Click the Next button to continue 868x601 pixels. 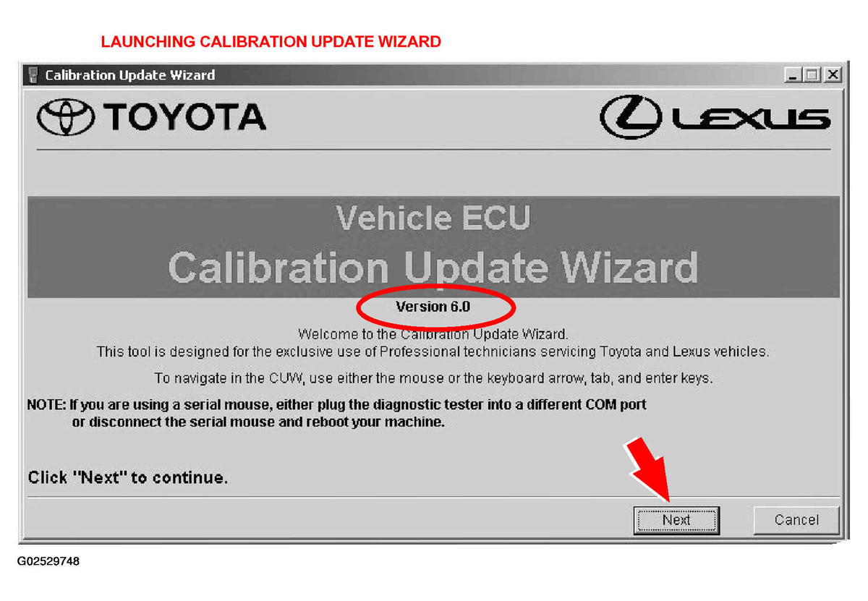point(676,520)
